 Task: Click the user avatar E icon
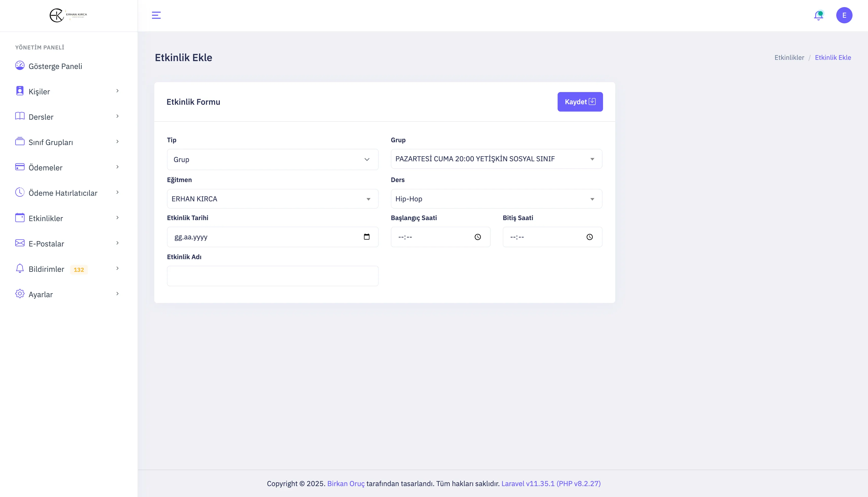click(x=844, y=15)
